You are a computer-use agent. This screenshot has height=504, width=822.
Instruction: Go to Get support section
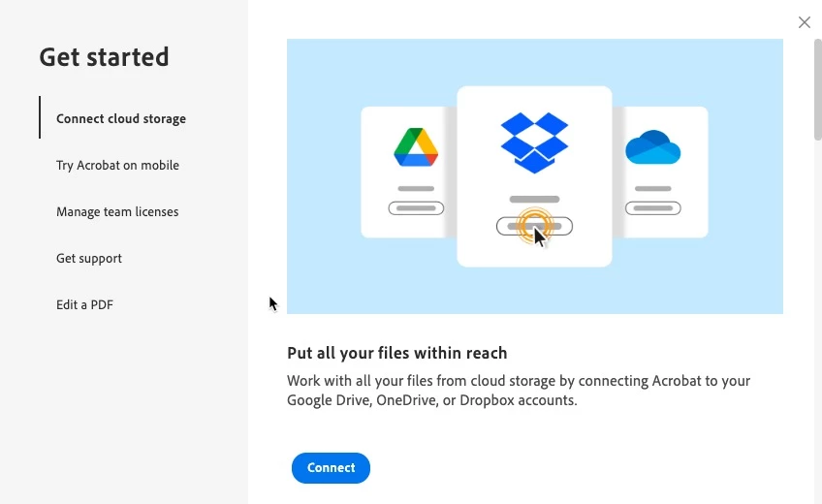[89, 258]
